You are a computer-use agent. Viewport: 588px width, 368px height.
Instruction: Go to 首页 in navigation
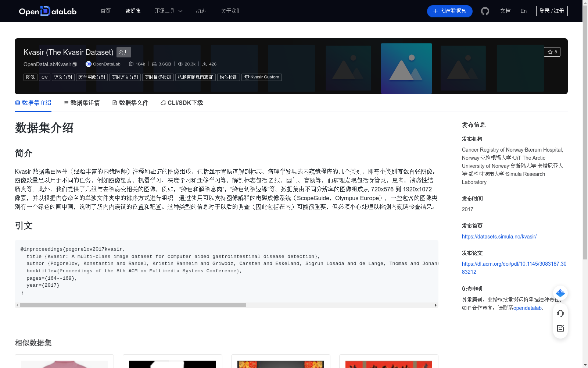[105, 11]
